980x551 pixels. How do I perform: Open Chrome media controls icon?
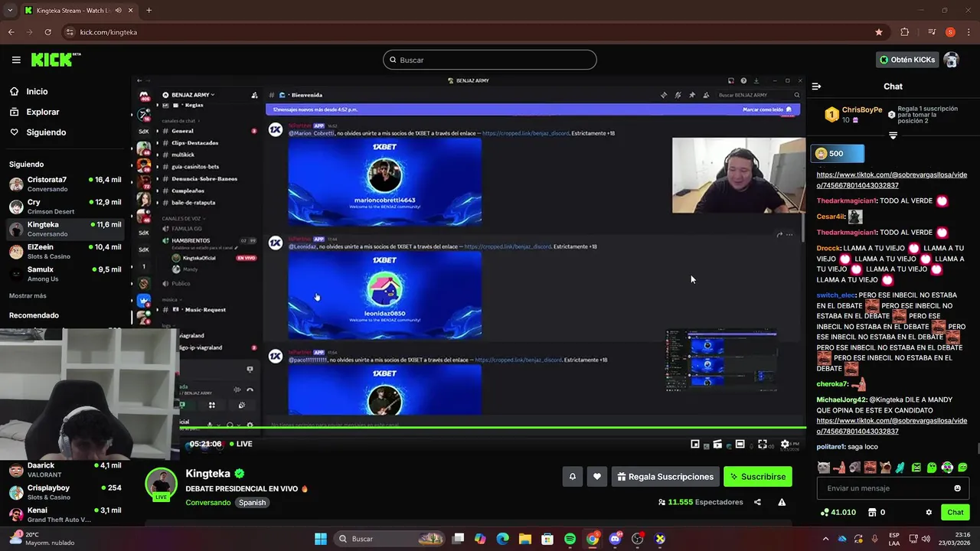(932, 32)
